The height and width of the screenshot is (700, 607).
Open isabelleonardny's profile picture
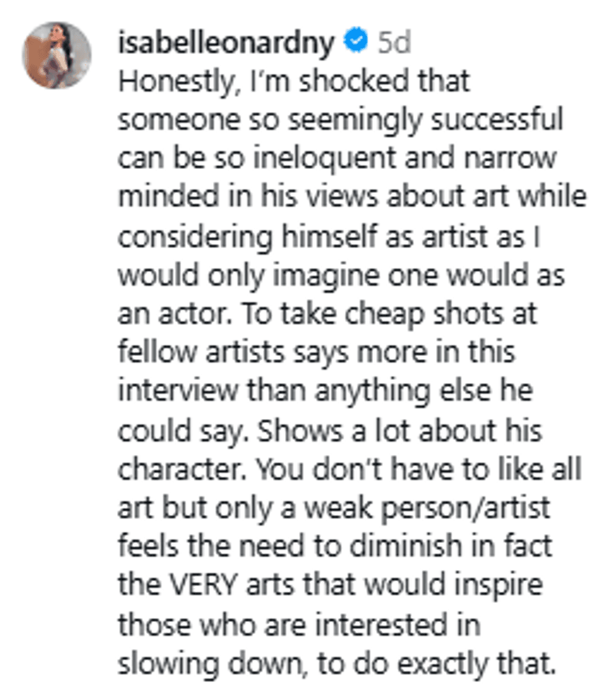pos(56,55)
